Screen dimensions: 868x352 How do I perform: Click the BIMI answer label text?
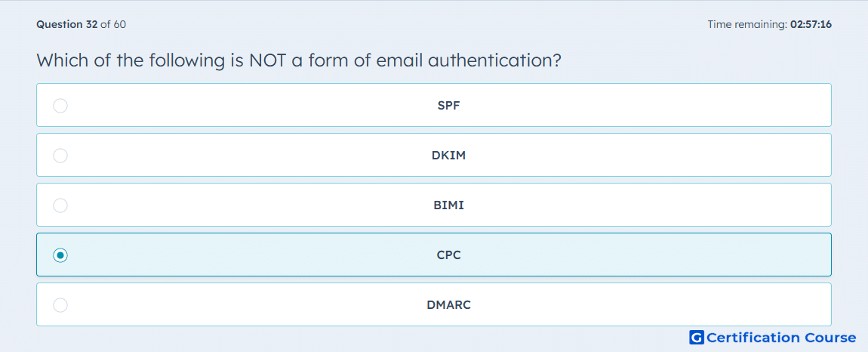[448, 205]
